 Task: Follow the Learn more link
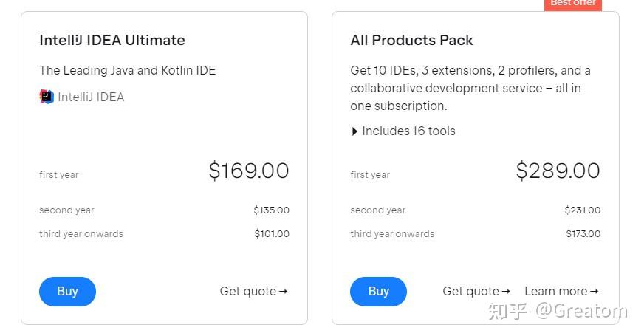pyautogui.click(x=561, y=291)
